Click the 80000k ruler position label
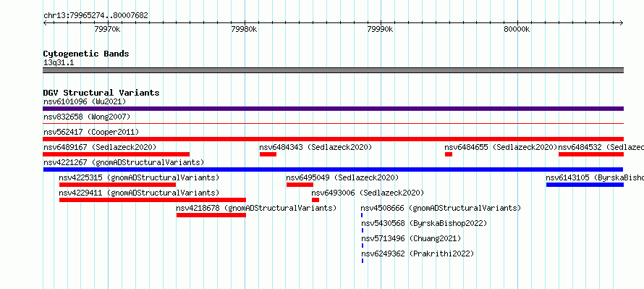644x289 pixels. (x=517, y=29)
